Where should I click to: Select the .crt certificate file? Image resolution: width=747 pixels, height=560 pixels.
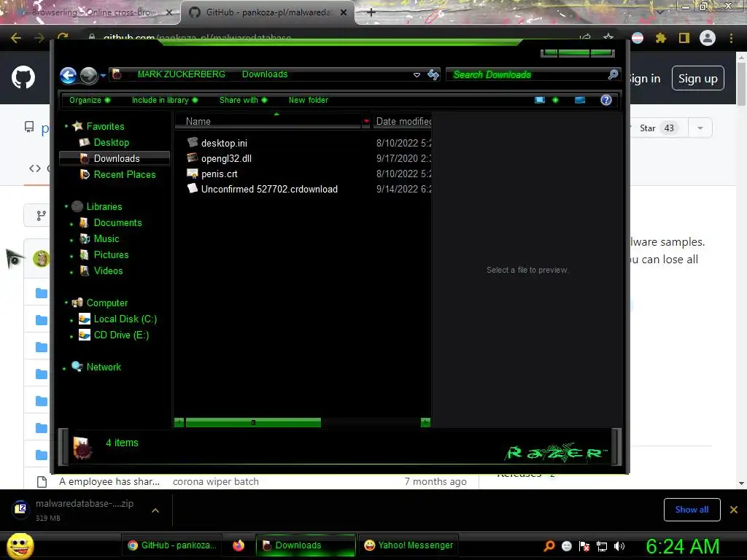[x=219, y=174]
